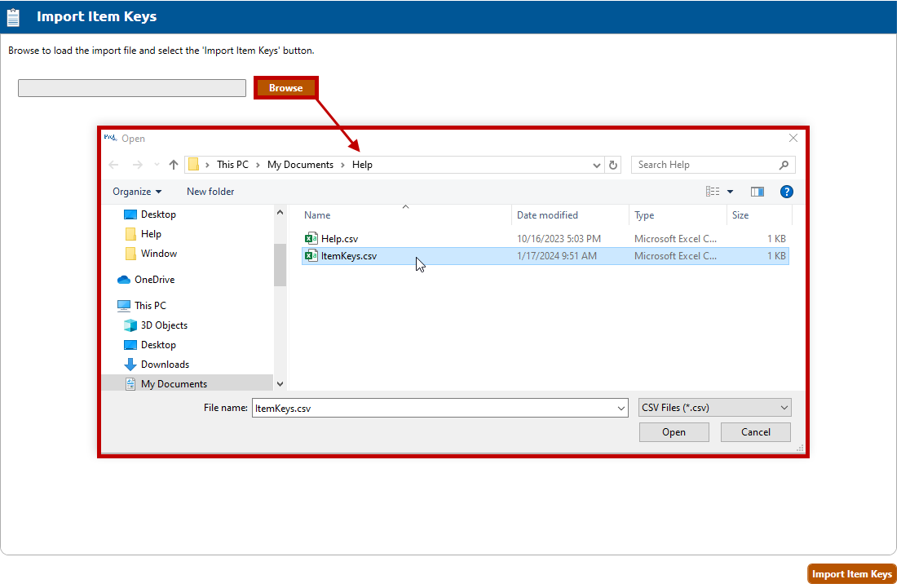Open the Organize menu
This screenshot has height=588, width=901.
coord(137,192)
